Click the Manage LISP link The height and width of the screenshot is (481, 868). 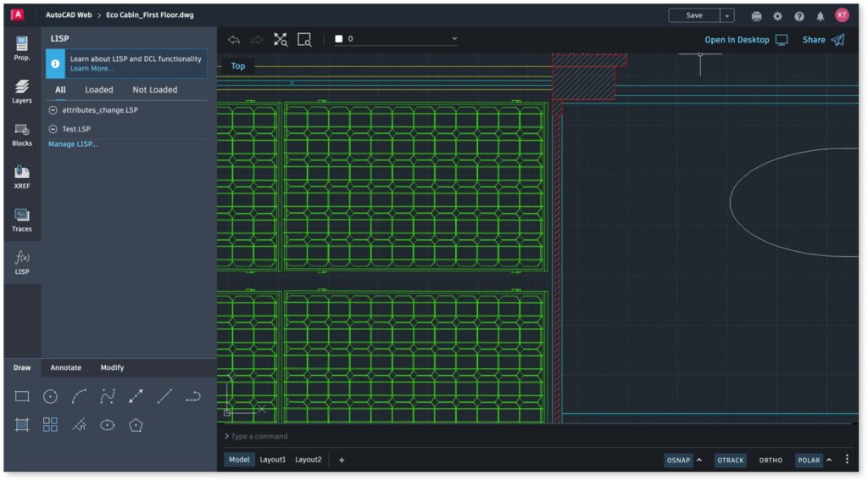tap(73, 144)
